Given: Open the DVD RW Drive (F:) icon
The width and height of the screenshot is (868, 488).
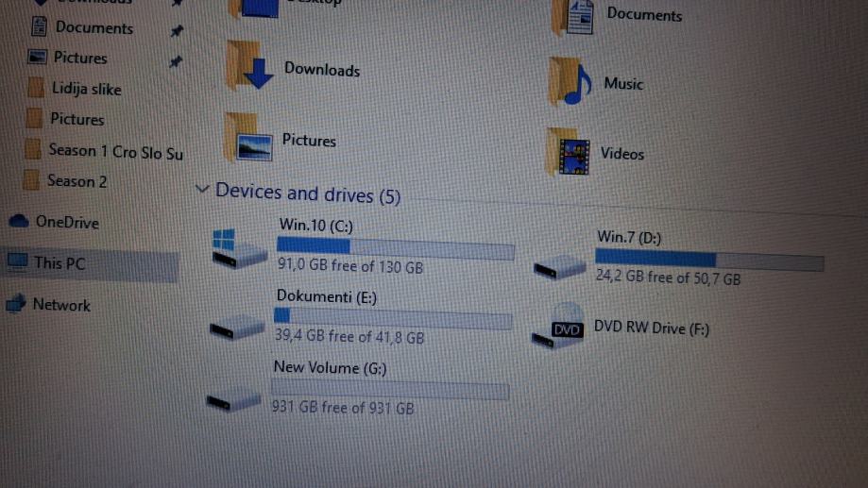Looking at the screenshot, I should (557, 326).
